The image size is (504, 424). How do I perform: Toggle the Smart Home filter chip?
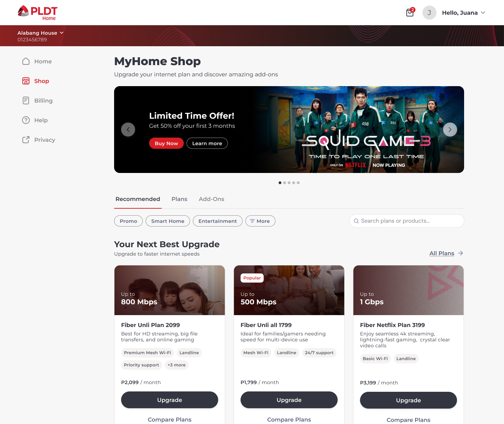(x=168, y=221)
